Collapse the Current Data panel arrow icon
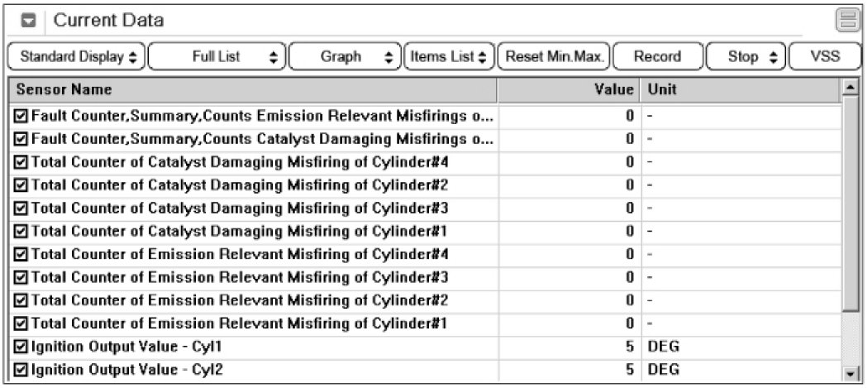This screenshot has height=388, width=868. click(28, 20)
